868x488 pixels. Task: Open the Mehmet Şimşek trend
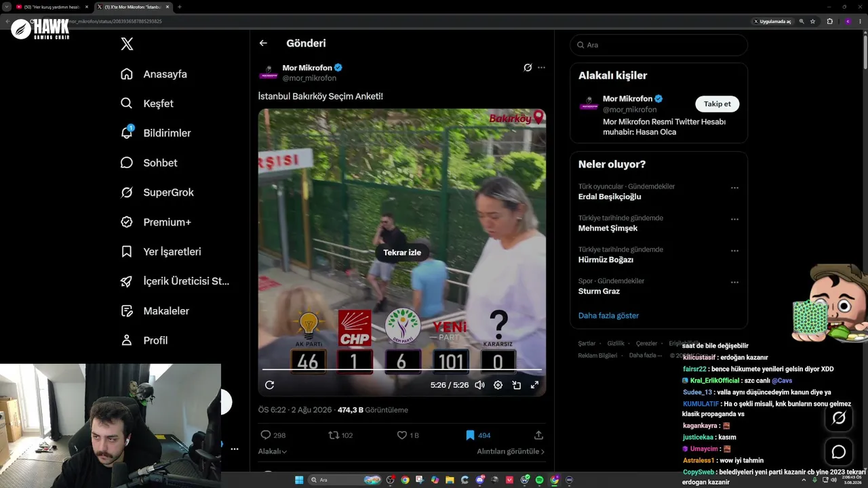tap(608, 228)
